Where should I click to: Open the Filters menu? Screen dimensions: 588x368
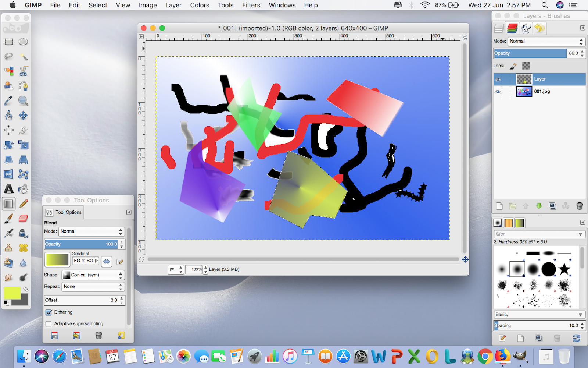[x=251, y=5]
